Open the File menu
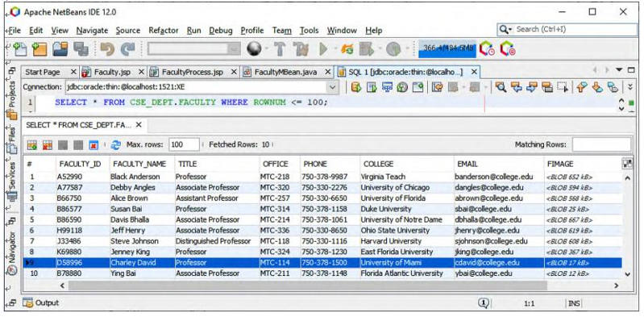Viewport: 644px width, 317px height. [15, 31]
